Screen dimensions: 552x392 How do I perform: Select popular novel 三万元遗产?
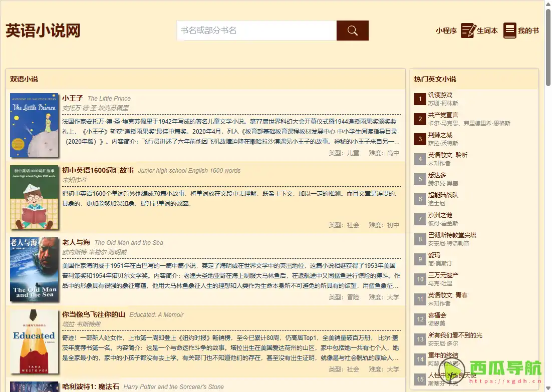coord(443,275)
